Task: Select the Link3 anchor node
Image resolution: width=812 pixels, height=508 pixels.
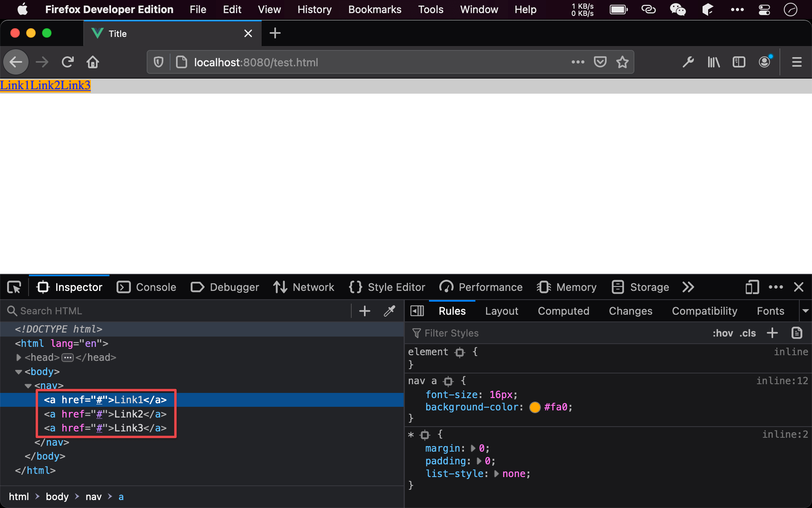Action: click(x=105, y=428)
